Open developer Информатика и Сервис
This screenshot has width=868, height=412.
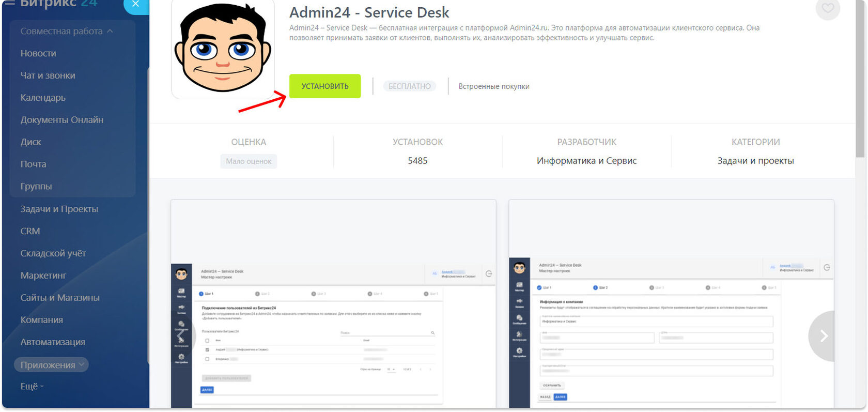(x=586, y=161)
